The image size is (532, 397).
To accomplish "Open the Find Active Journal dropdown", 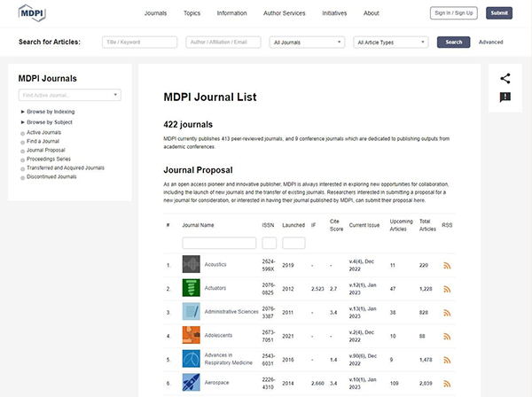I will pyautogui.click(x=69, y=95).
